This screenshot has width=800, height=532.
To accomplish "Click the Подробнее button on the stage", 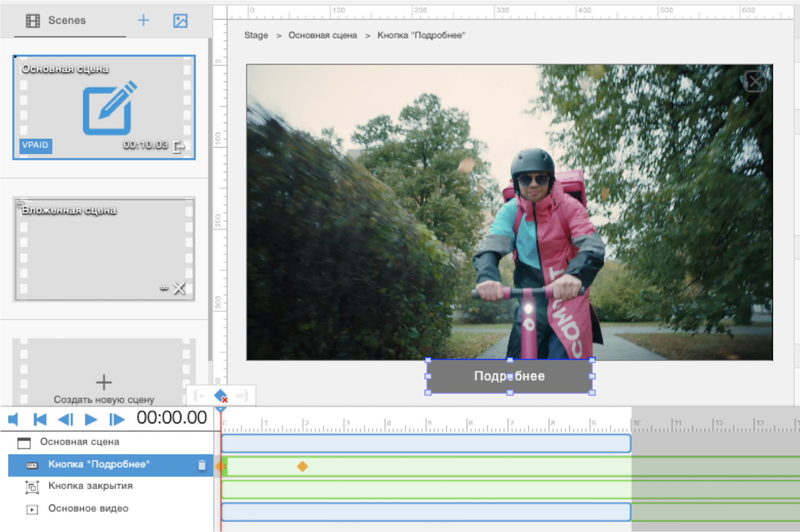I will click(x=510, y=376).
